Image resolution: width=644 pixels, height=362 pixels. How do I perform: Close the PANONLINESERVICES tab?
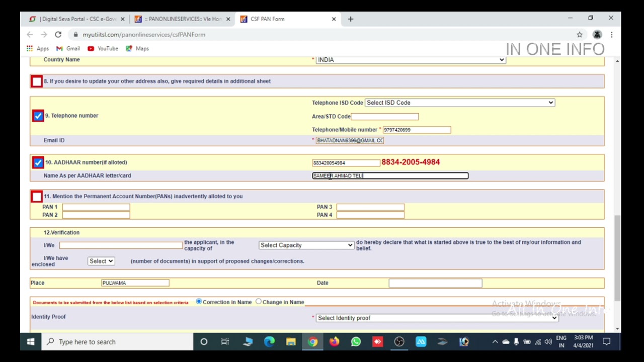(x=228, y=19)
